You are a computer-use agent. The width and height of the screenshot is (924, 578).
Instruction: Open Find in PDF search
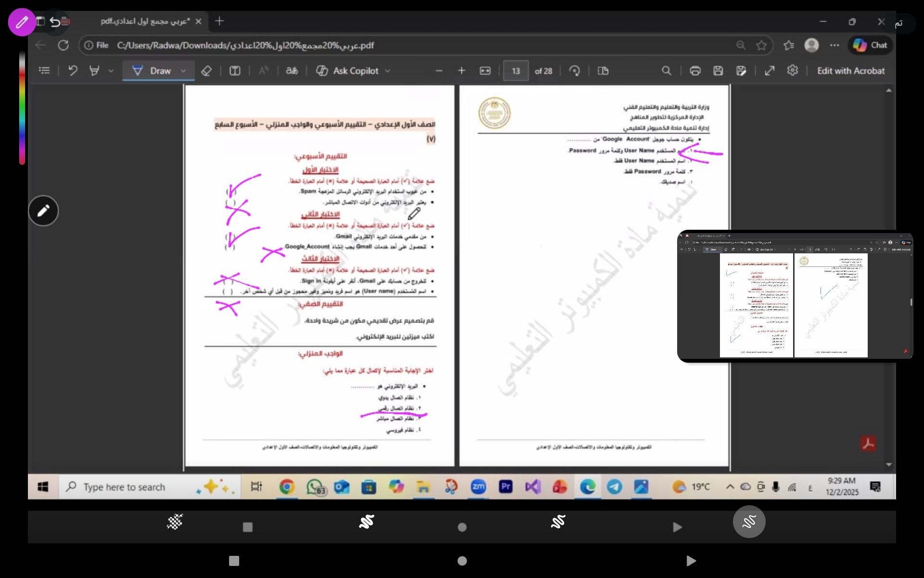point(667,71)
